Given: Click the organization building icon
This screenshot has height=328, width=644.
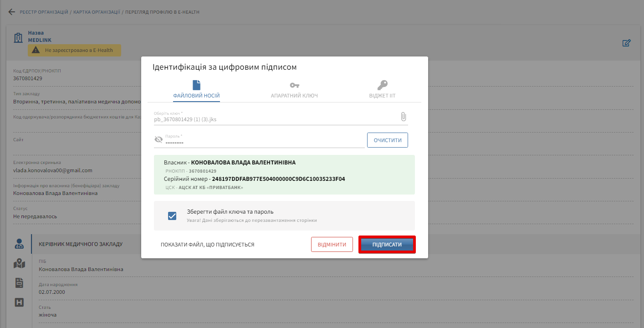Looking at the screenshot, I should (x=18, y=38).
